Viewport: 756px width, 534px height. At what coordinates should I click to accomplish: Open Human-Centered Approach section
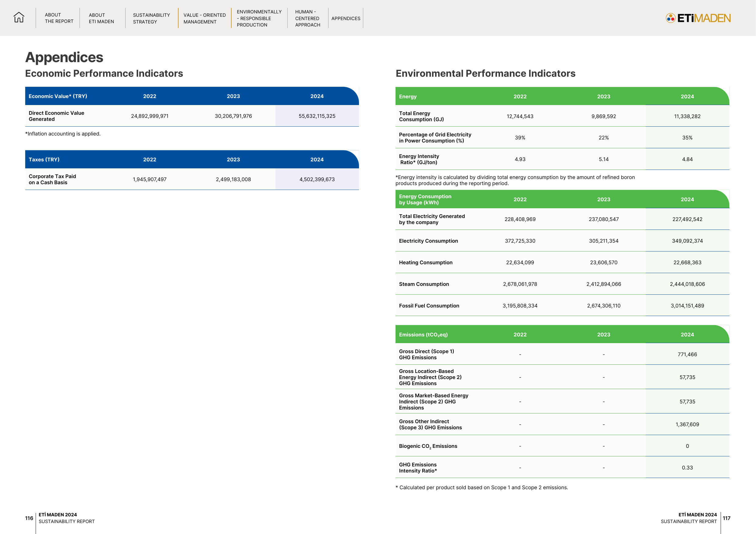pyautogui.click(x=307, y=19)
